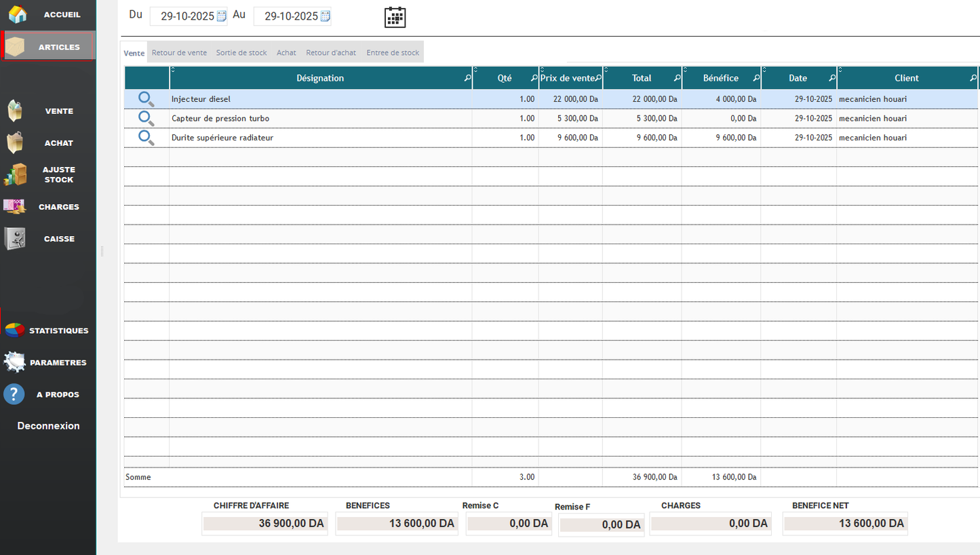980x555 pixels.
Task: Open the A Propos question mark icon
Action: (14, 394)
